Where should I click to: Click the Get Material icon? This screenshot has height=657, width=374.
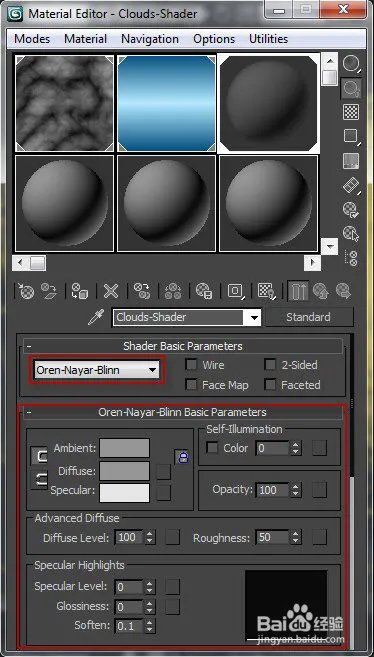[x=25, y=290]
